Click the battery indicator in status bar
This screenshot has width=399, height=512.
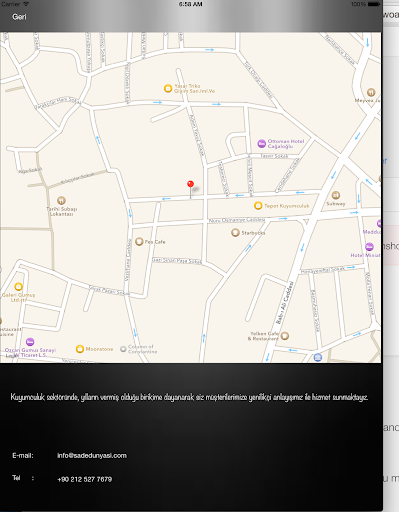click(374, 4)
